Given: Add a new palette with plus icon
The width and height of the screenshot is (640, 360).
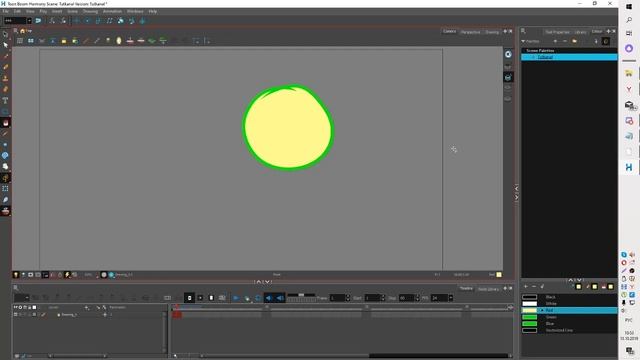Looking at the screenshot, I should (555, 41).
